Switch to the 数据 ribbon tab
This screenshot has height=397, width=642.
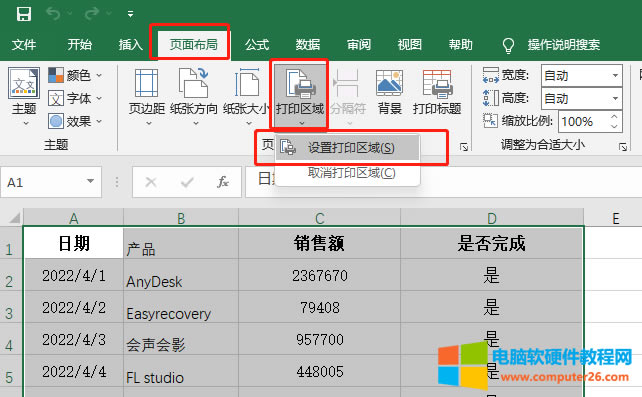click(x=308, y=44)
